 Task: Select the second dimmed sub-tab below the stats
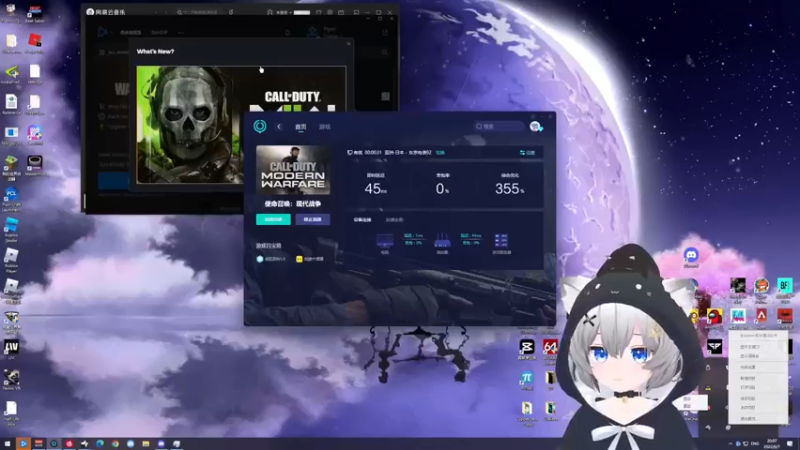click(394, 220)
